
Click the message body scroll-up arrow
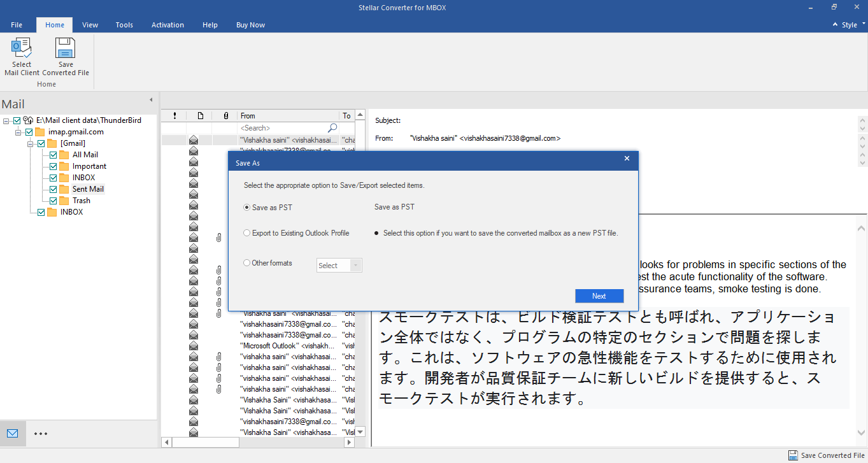click(x=862, y=228)
